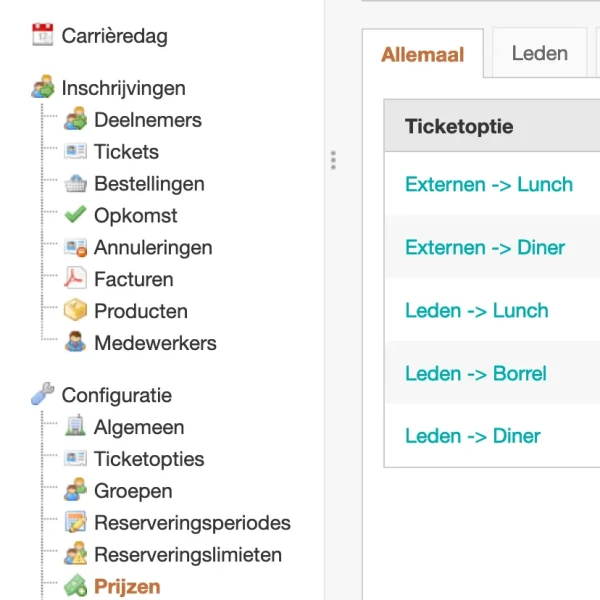The image size is (600, 600).
Task: Click the Producten box icon
Action: click(x=75, y=311)
